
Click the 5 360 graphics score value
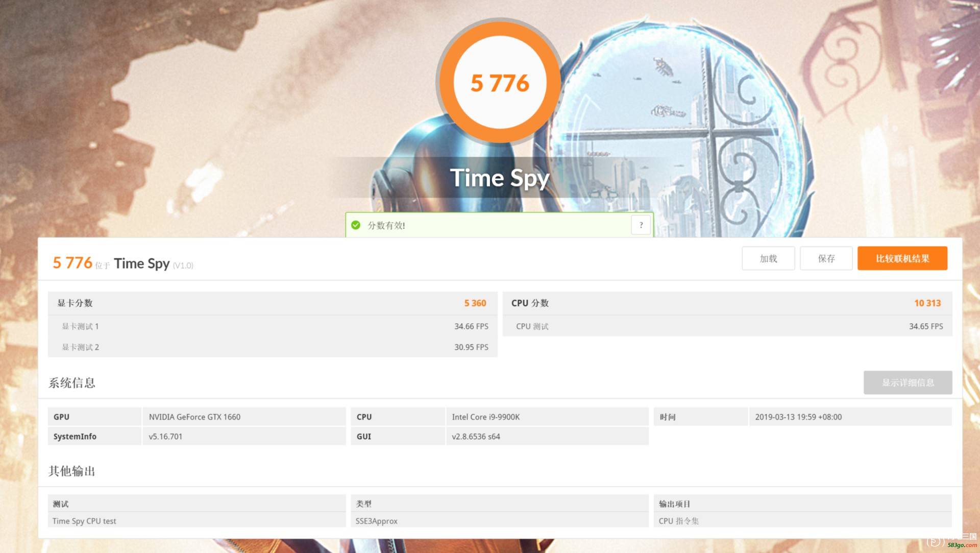click(475, 303)
